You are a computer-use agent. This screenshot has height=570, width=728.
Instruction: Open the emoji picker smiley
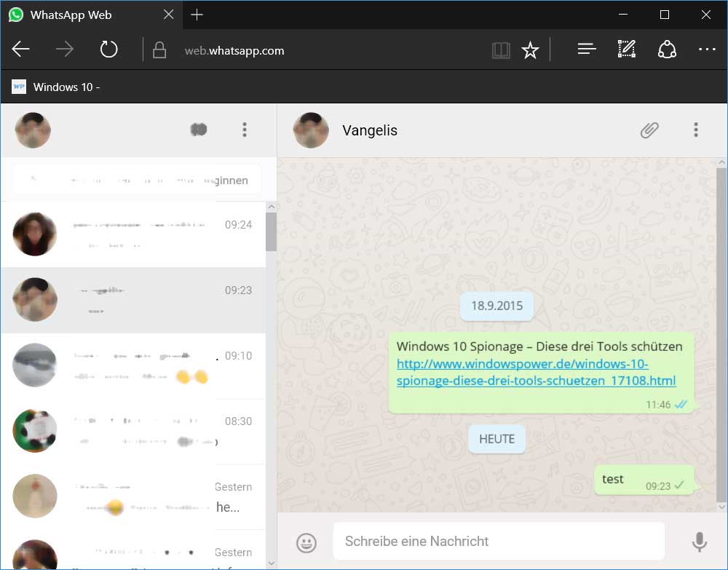point(306,542)
